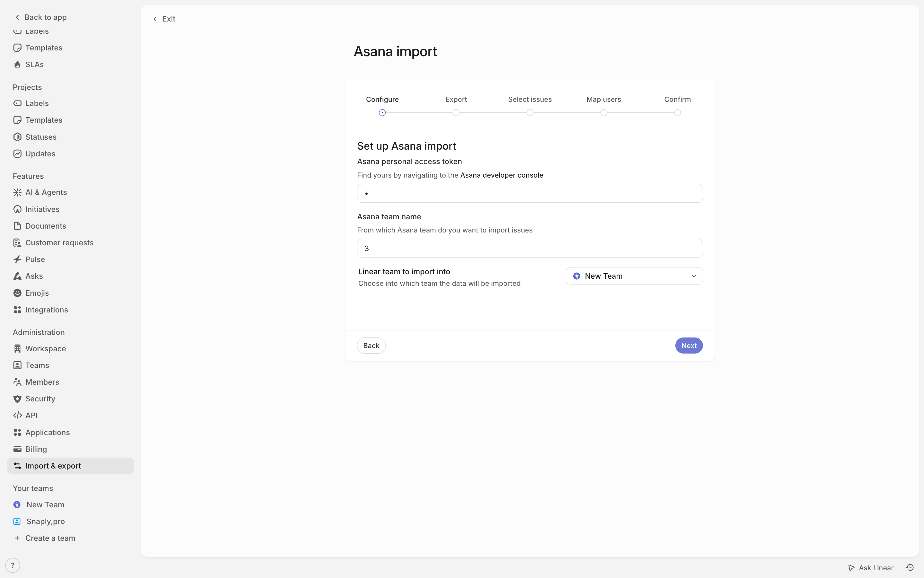Click the Statuses hexagon icon
This screenshot has width=924, height=578.
pos(17,137)
